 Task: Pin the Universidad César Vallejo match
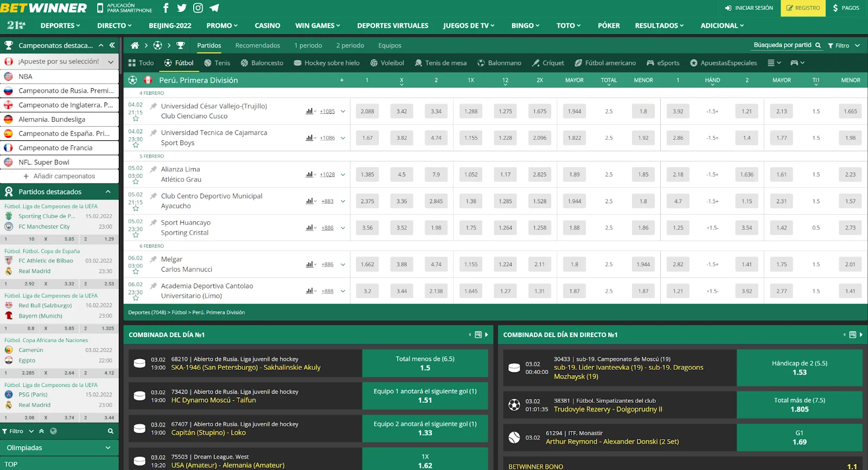pyautogui.click(x=154, y=106)
